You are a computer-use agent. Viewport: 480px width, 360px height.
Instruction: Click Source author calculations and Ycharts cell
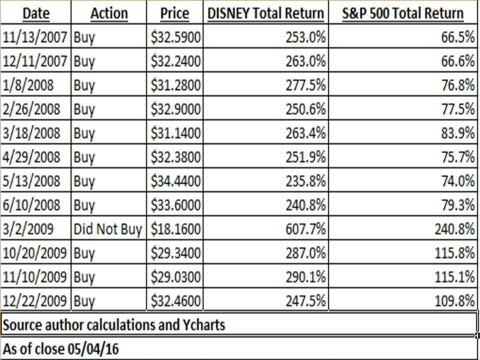[x=239, y=324]
